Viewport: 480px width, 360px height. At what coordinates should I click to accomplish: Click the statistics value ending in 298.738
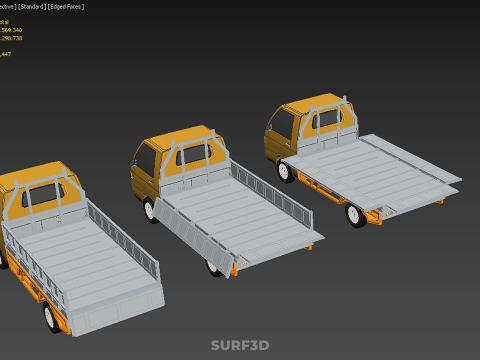[11, 38]
